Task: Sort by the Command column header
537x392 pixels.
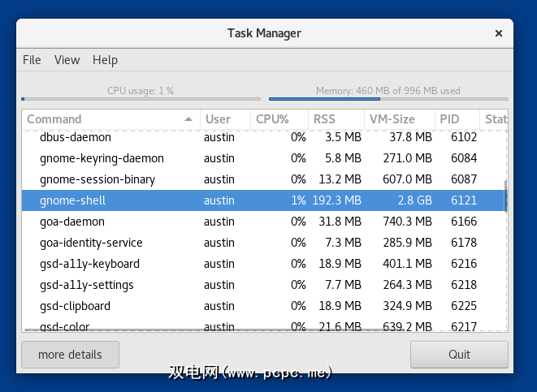Action: pyautogui.click(x=97, y=119)
